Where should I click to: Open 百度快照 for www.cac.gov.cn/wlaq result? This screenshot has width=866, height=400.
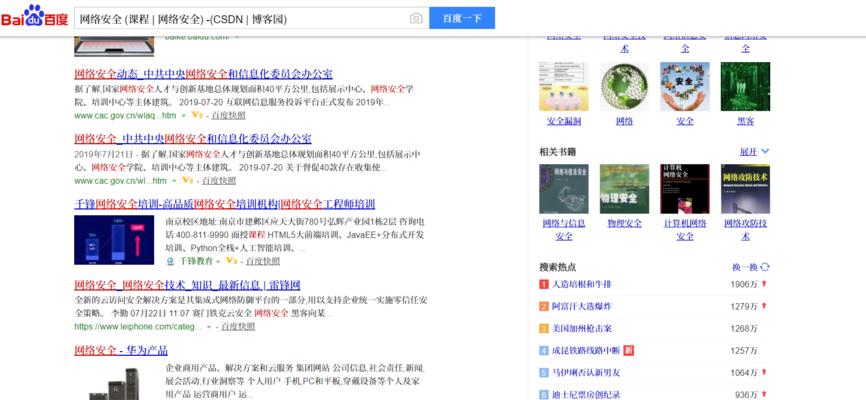[x=229, y=115]
